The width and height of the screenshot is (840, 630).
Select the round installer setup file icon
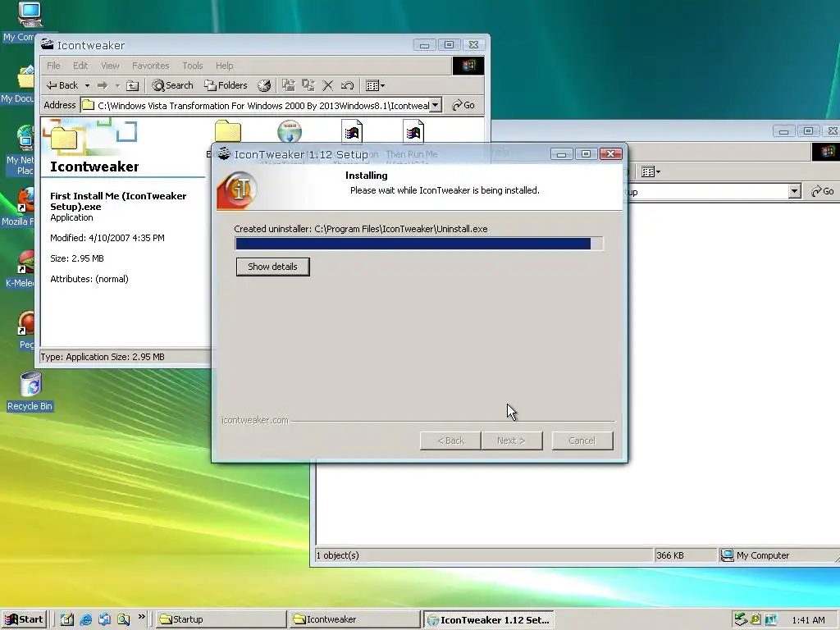pos(290,132)
